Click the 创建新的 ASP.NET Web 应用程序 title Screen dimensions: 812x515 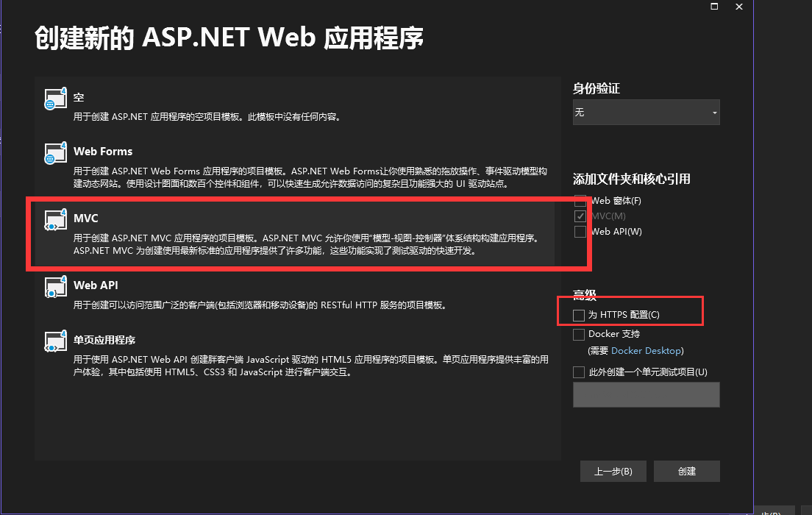229,38
